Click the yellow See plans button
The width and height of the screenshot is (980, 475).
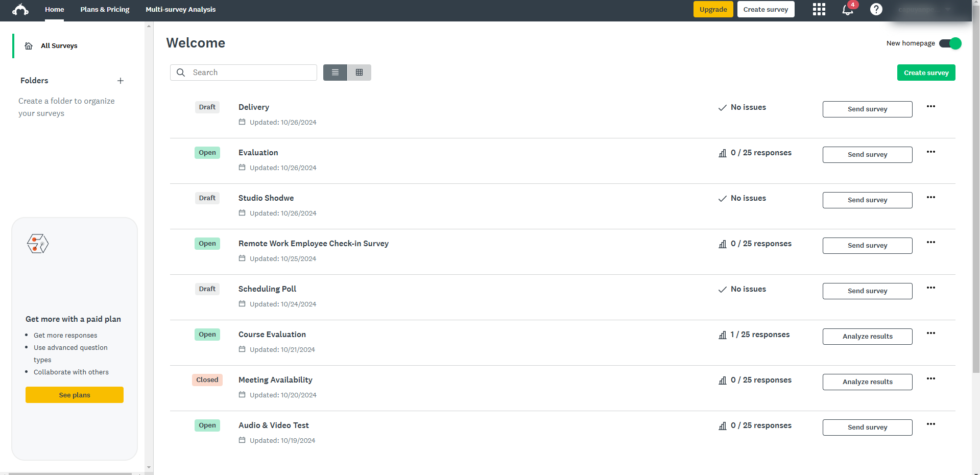pyautogui.click(x=75, y=395)
